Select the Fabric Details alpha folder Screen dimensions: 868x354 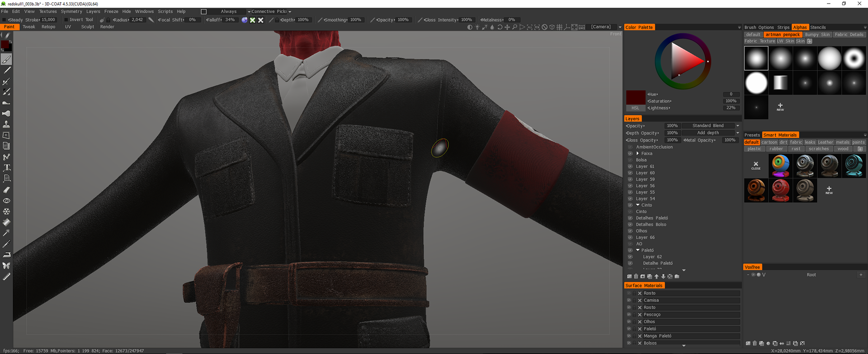coord(849,34)
